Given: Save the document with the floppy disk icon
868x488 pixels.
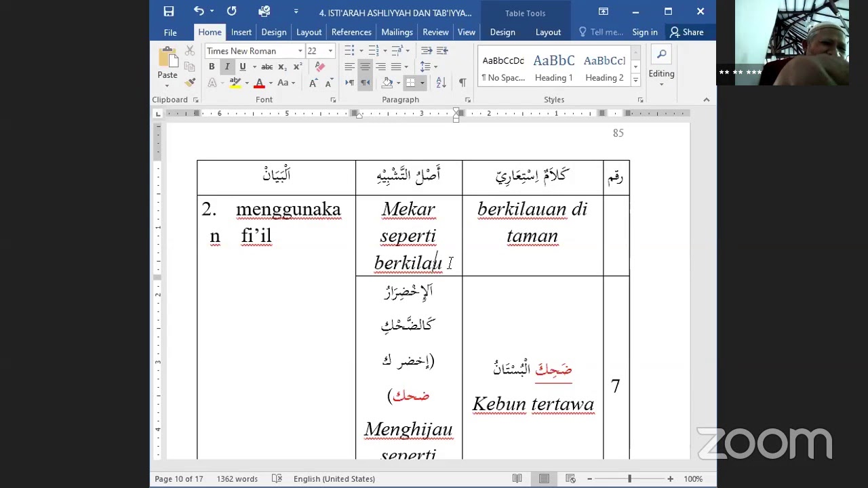Looking at the screenshot, I should coord(169,12).
